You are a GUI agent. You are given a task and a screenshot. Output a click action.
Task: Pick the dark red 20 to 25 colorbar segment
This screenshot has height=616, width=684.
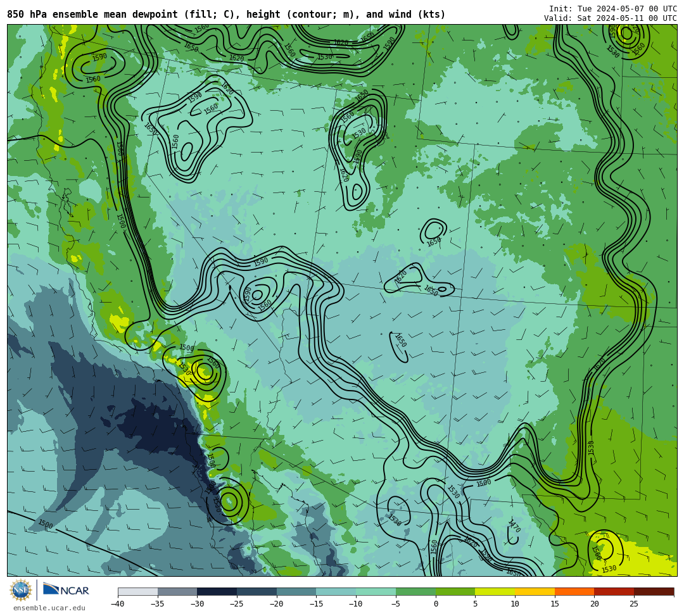click(x=614, y=591)
